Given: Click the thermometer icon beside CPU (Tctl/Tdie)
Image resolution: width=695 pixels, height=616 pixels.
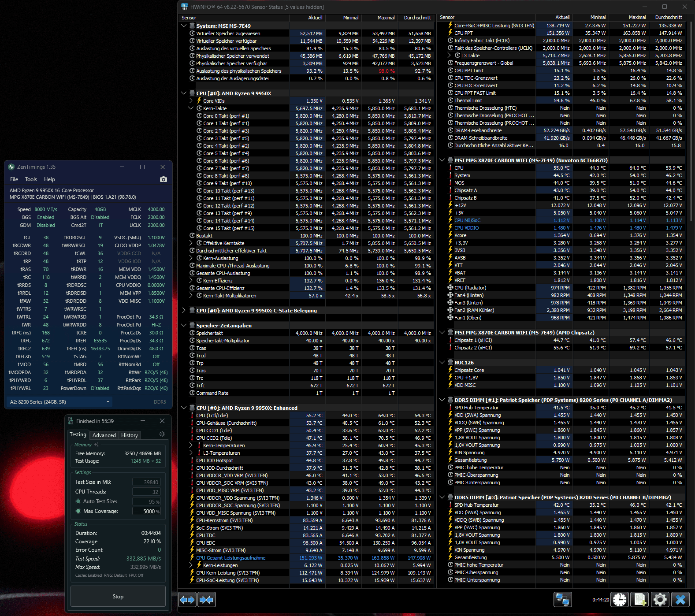Looking at the screenshot, I should pyautogui.click(x=192, y=416).
